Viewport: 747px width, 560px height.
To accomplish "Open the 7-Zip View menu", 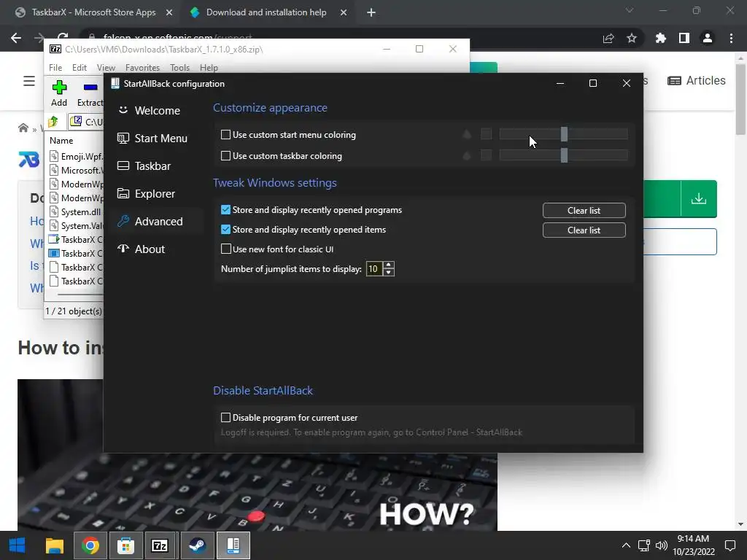I will [x=106, y=68].
